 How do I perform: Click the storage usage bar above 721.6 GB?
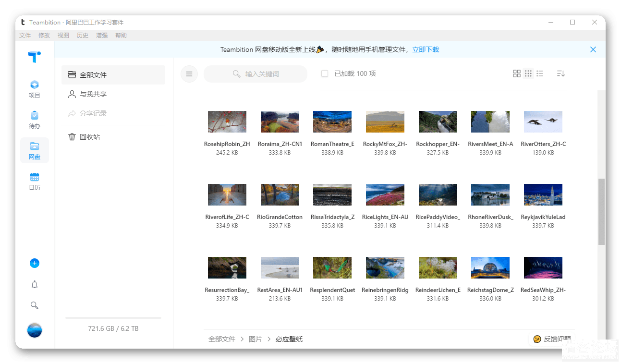113,318
